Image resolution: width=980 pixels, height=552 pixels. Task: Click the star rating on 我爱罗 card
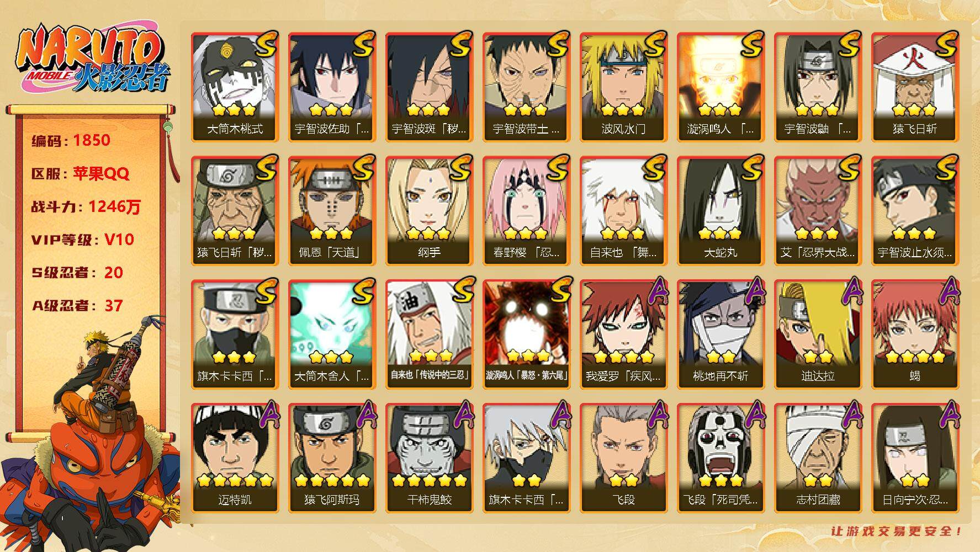point(624,357)
